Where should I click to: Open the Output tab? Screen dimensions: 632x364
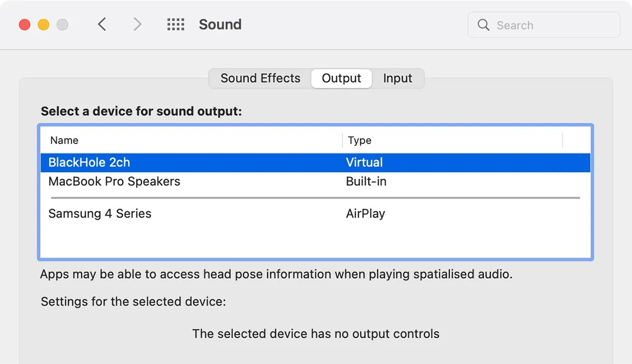click(x=341, y=78)
